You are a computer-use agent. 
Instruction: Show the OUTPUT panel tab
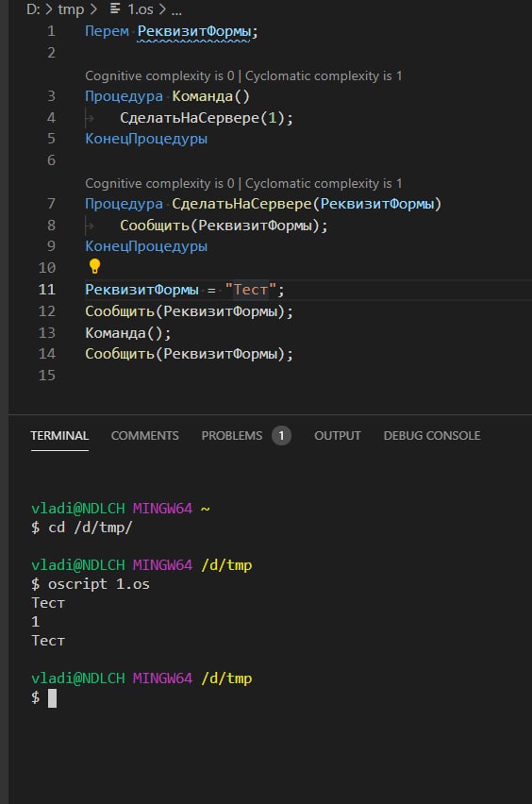coord(338,436)
